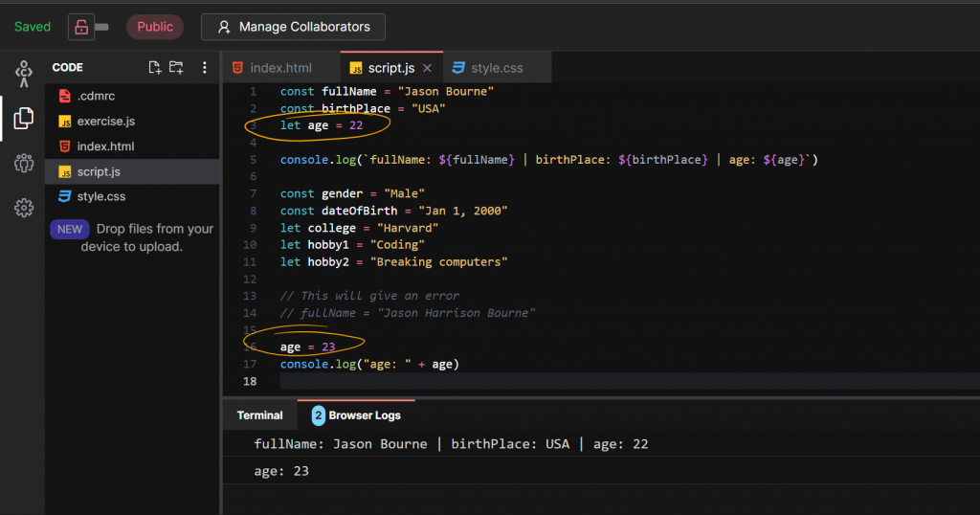Click the lock privacy icon
This screenshot has width=980, height=515.
click(81, 27)
